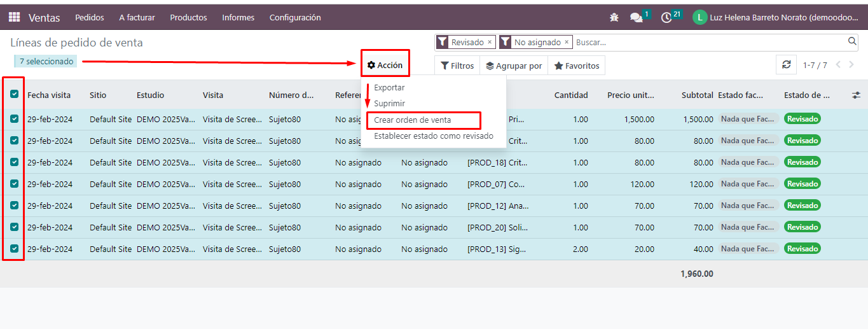
Task: Uncheck the first row's checkbox
Action: [14, 119]
